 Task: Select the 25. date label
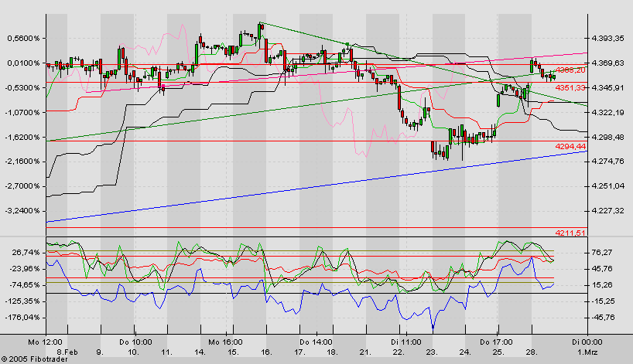coord(498,352)
